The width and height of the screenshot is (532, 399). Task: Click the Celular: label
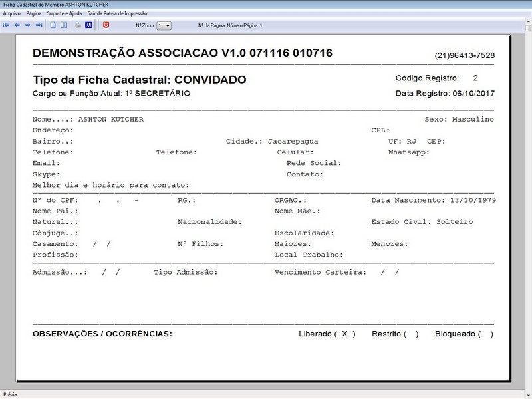pos(295,152)
